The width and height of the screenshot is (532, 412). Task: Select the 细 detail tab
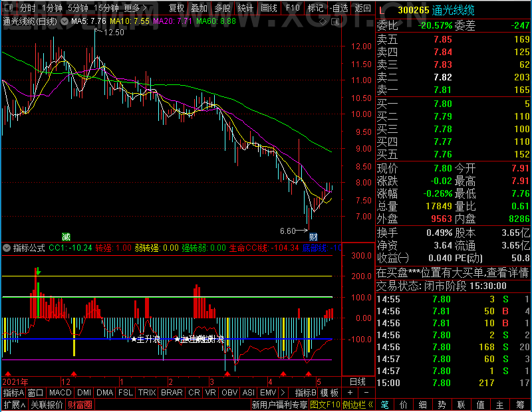(422, 405)
